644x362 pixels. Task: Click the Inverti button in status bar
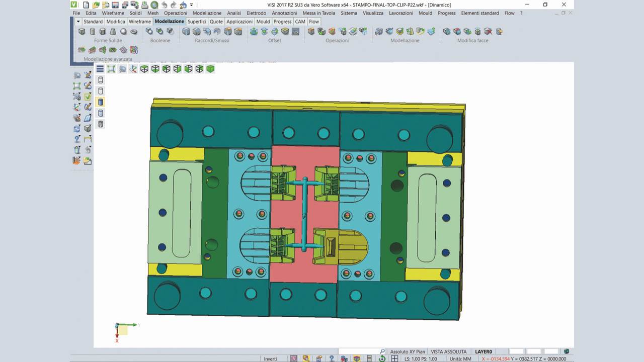pyautogui.click(x=271, y=358)
